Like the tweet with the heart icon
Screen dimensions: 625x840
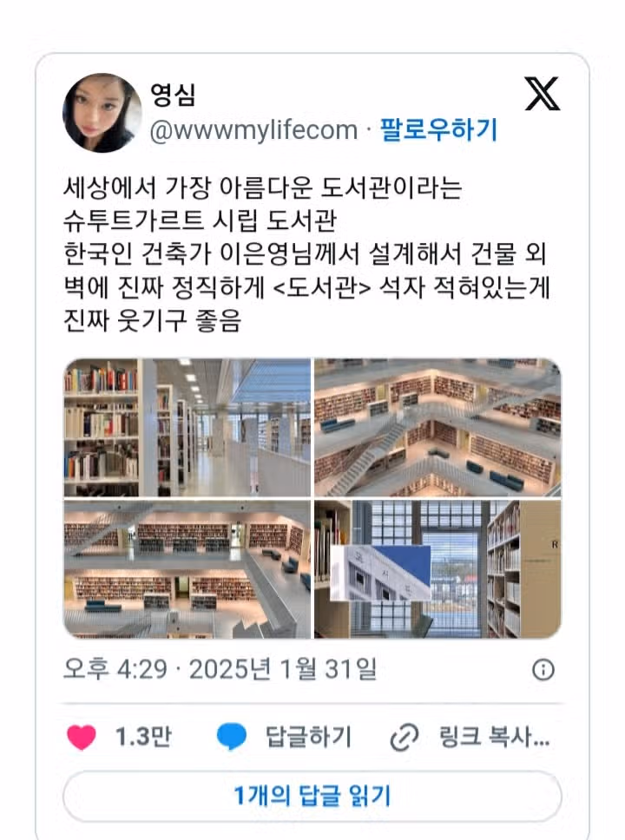82,737
